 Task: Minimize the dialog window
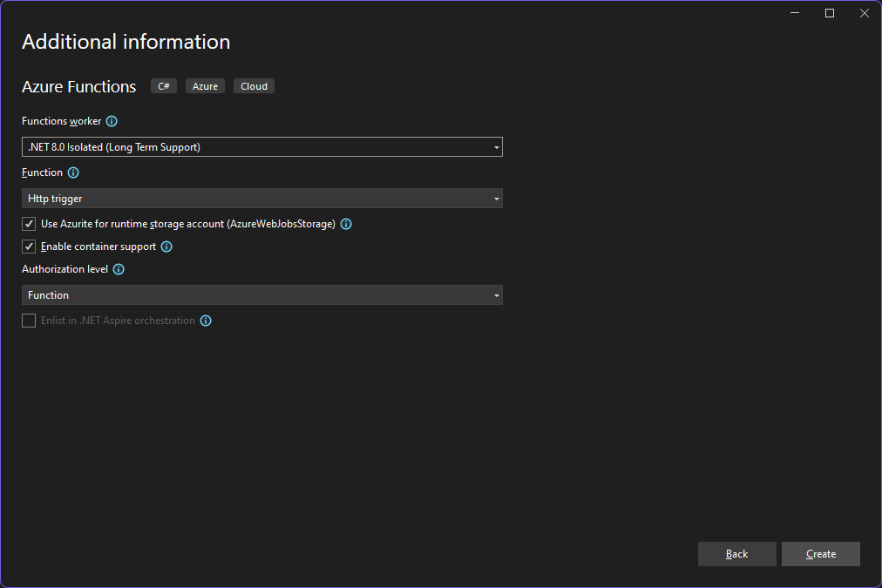tap(795, 13)
